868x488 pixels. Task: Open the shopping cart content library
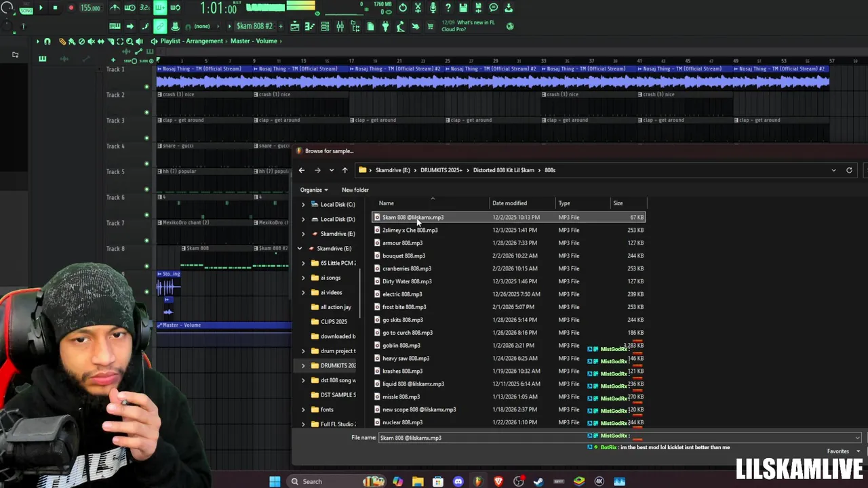(x=430, y=26)
